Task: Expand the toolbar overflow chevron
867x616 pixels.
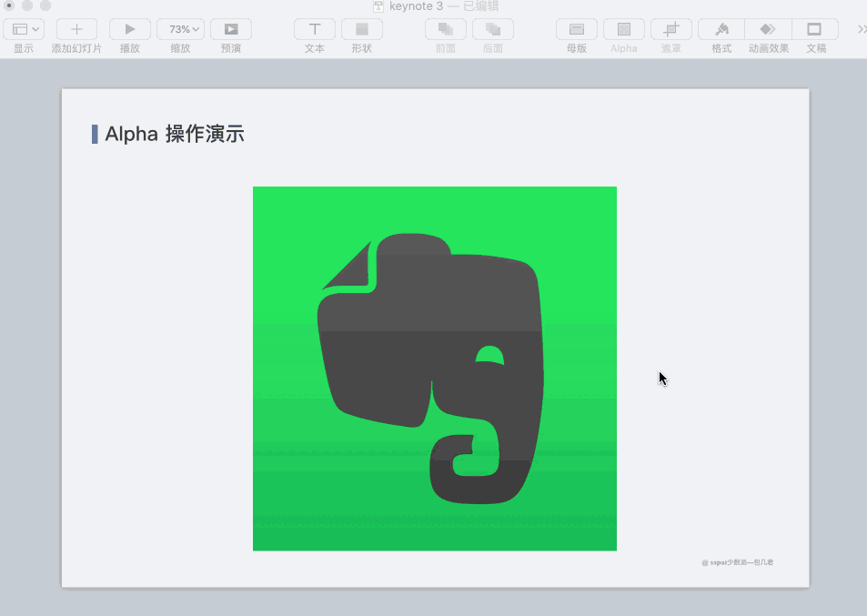Action: point(862,29)
